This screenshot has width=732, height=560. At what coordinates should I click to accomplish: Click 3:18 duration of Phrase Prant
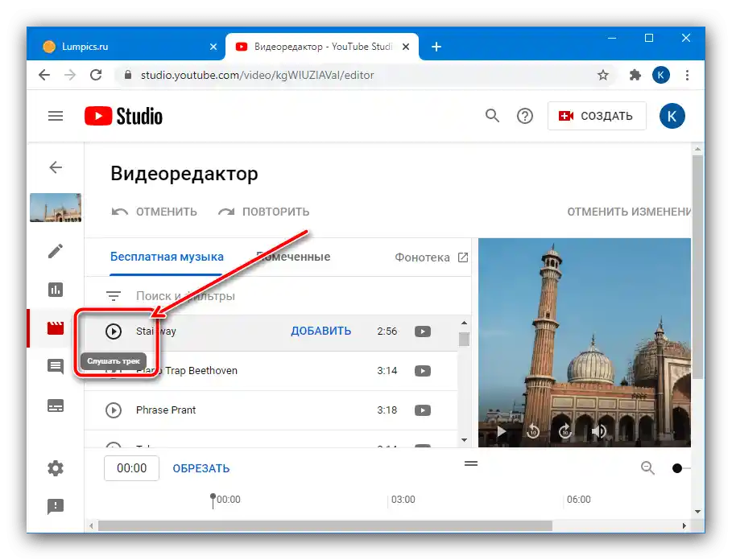(x=387, y=410)
